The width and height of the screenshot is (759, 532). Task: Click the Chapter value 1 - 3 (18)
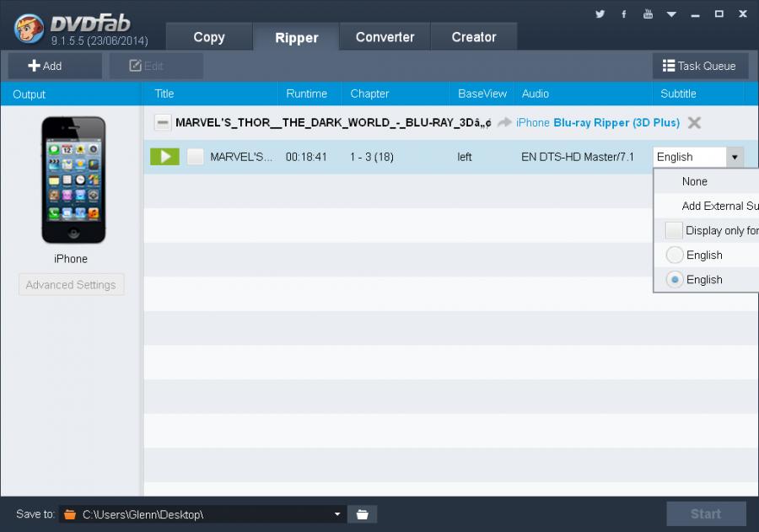click(x=372, y=157)
